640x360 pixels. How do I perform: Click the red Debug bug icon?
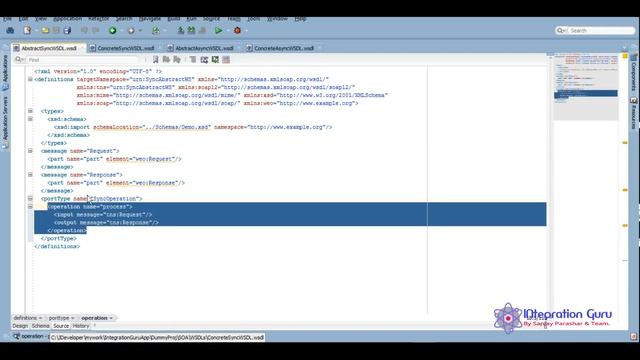pos(237,31)
